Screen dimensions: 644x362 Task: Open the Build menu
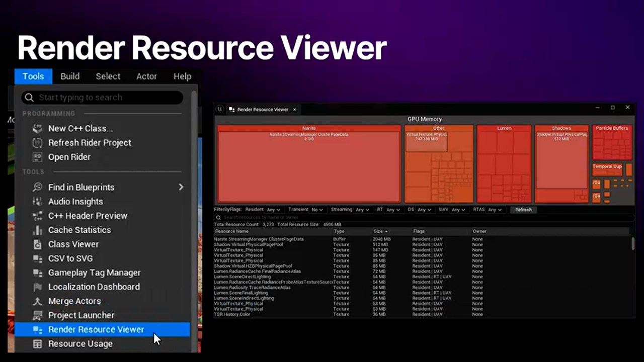pyautogui.click(x=70, y=76)
